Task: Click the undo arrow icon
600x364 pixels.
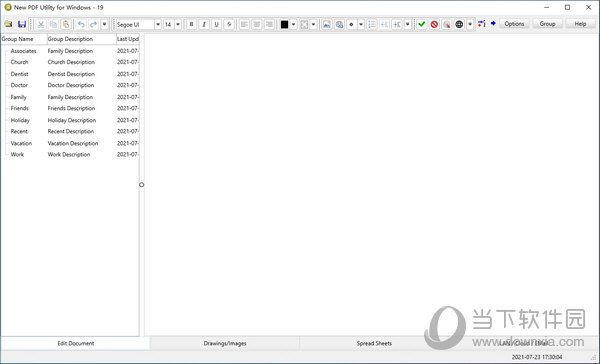Action: pos(81,24)
